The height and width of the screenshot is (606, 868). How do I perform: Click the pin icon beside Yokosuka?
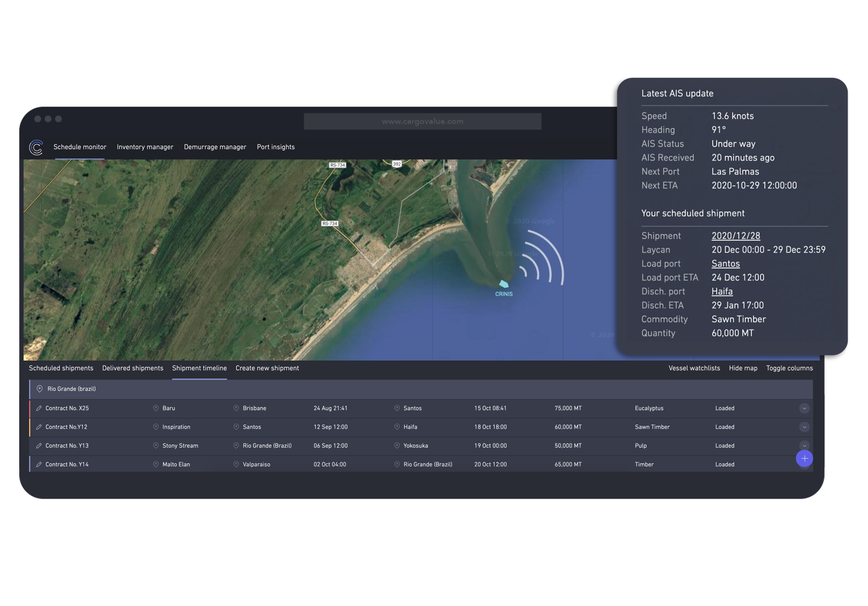[397, 445]
